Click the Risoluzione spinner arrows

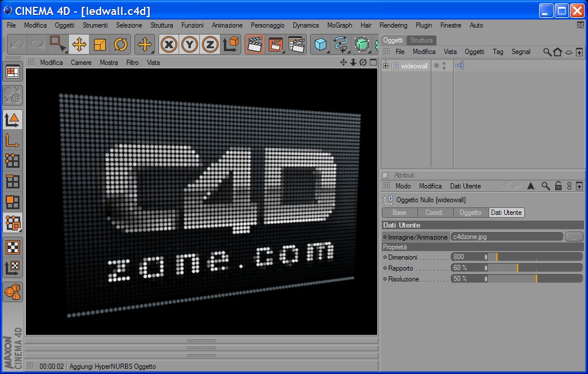(x=486, y=279)
